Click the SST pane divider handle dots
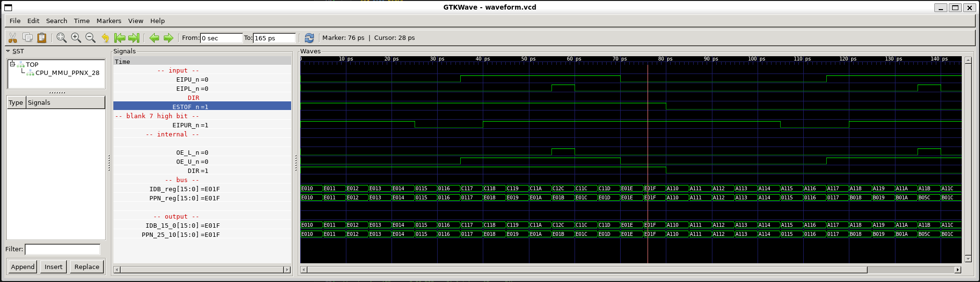This screenshot has width=980, height=282. [x=57, y=93]
